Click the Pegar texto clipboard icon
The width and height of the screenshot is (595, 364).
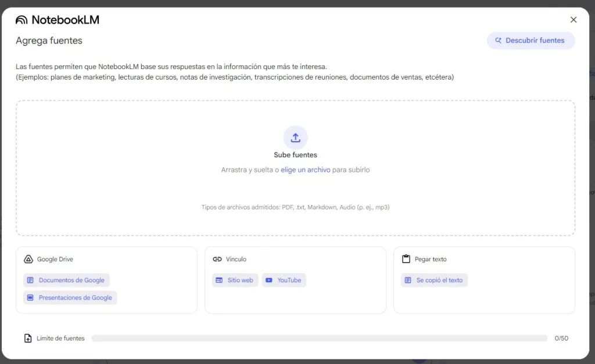pyautogui.click(x=406, y=259)
